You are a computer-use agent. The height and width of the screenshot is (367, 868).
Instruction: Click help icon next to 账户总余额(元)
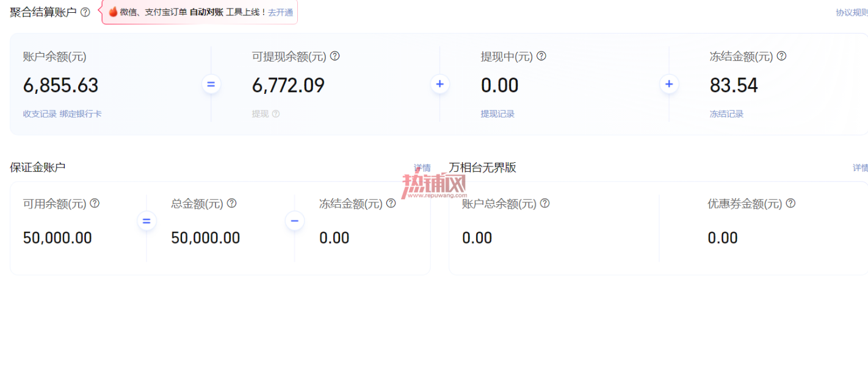point(544,203)
